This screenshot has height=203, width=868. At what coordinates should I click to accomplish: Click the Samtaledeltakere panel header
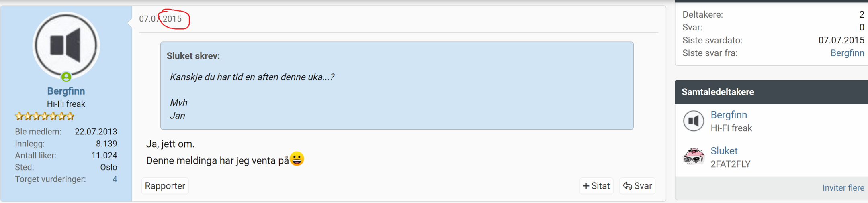771,92
